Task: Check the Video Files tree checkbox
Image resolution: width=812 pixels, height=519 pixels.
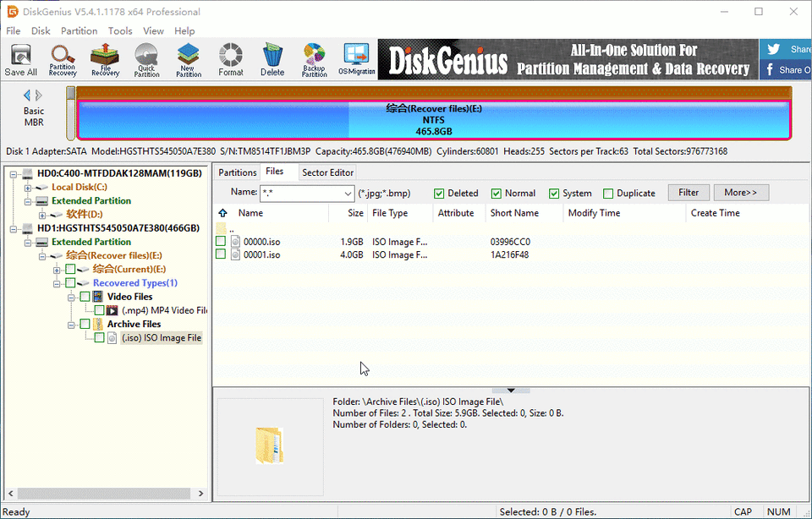Action: pyautogui.click(x=85, y=297)
